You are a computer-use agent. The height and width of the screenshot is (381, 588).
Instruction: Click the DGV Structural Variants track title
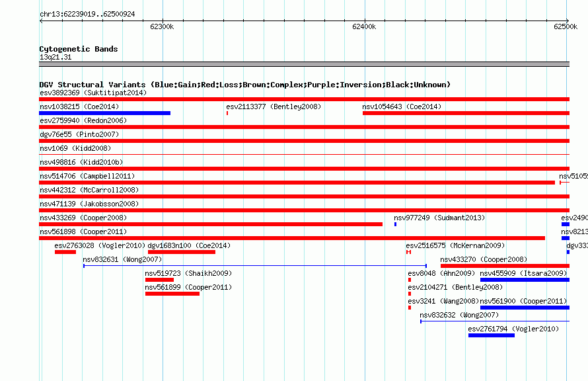(x=245, y=85)
